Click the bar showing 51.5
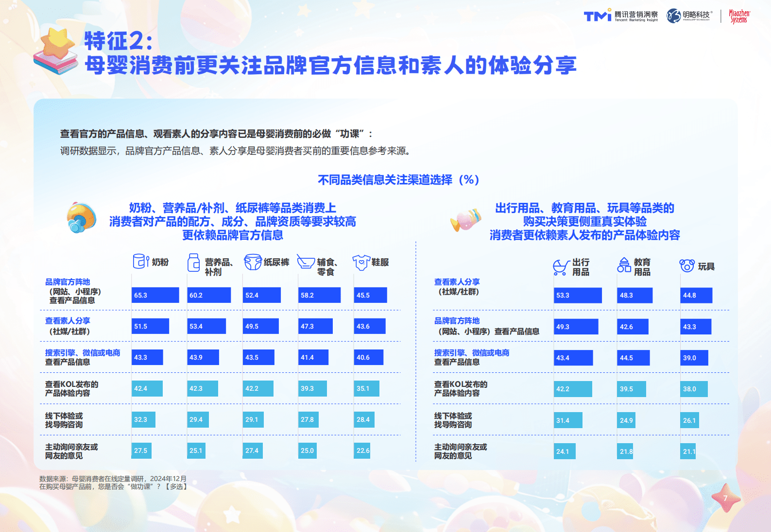Viewport: 771px width, 532px height. pos(151,326)
